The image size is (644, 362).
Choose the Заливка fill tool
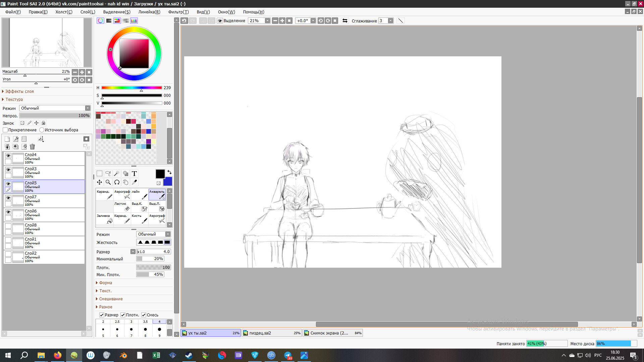(105, 219)
